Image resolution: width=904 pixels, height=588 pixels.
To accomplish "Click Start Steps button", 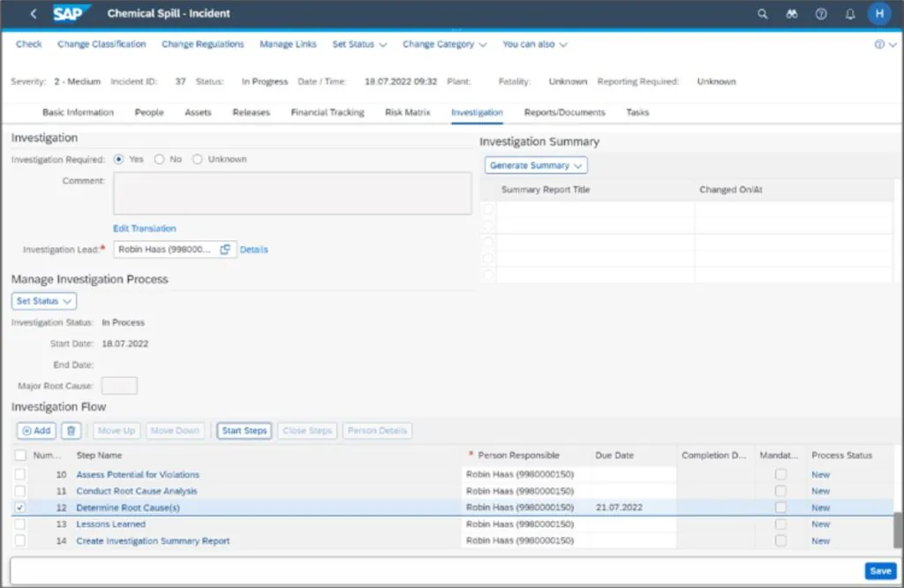I will pos(245,431).
